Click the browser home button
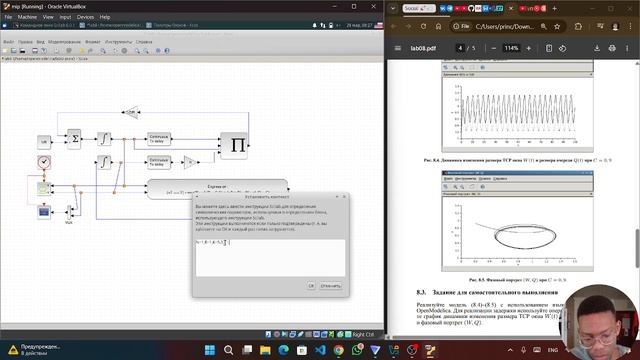 [x=438, y=27]
